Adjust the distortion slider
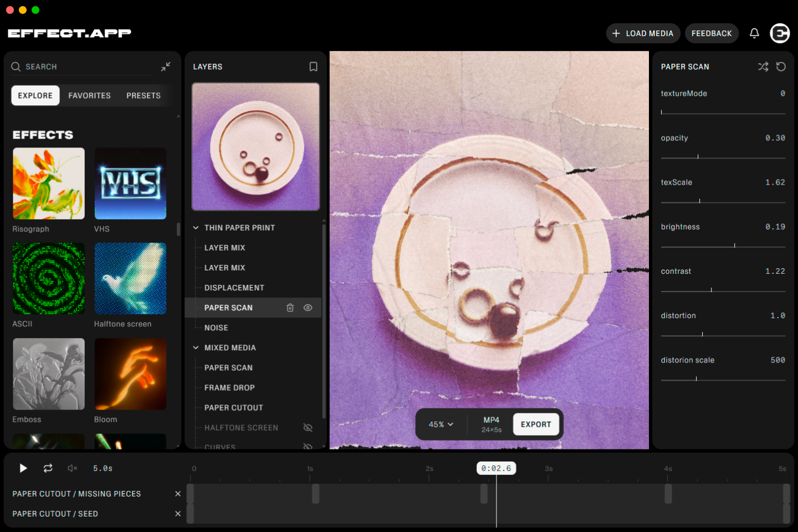 tap(723, 335)
